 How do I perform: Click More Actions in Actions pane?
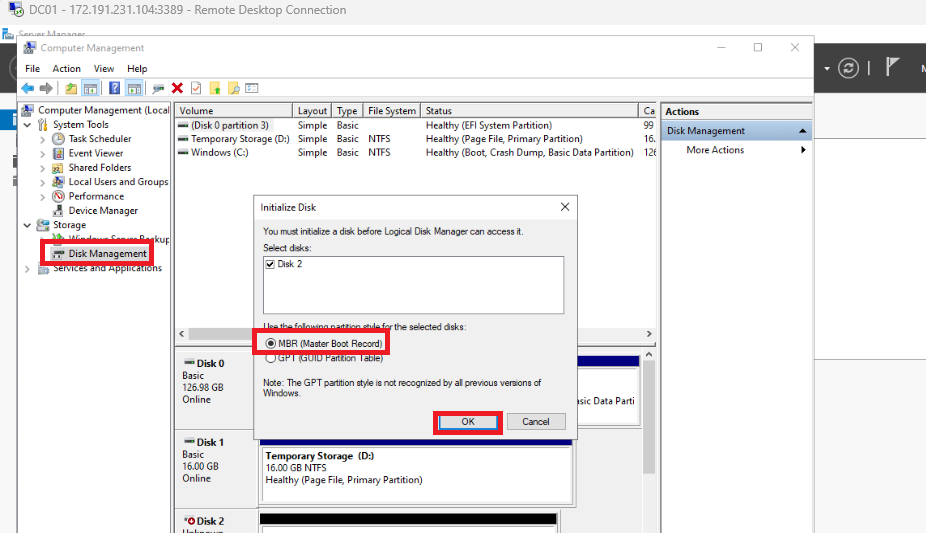[x=715, y=150]
